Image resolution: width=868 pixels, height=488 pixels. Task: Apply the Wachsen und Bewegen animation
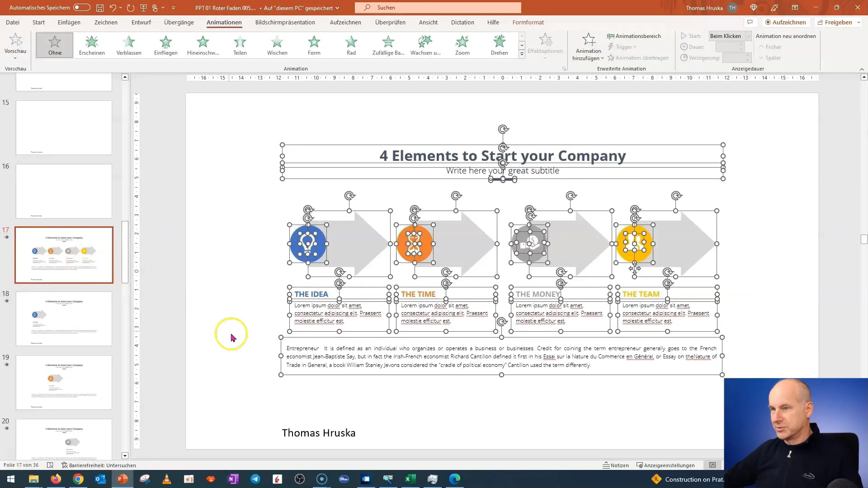click(x=425, y=45)
